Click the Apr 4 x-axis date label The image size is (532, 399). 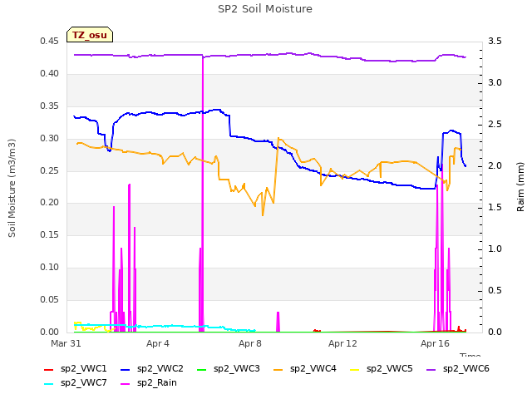point(158,343)
